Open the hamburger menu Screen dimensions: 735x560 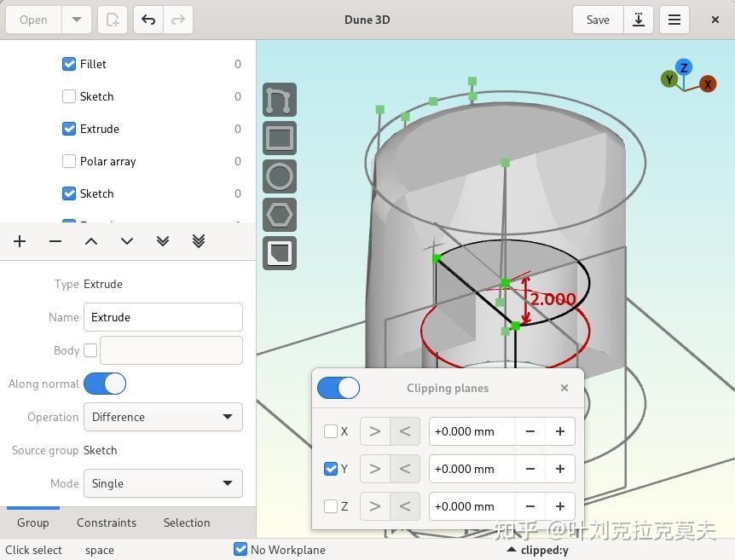click(x=674, y=19)
